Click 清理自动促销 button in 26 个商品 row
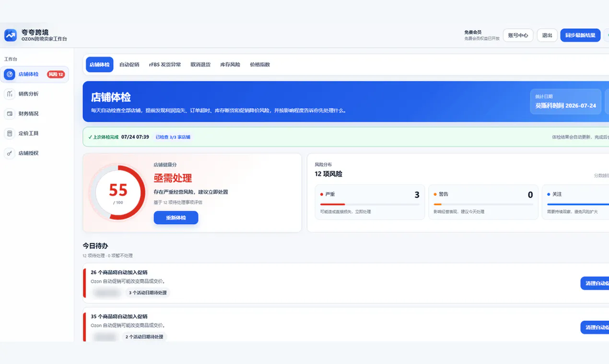This screenshot has height=364, width=609. point(595,283)
